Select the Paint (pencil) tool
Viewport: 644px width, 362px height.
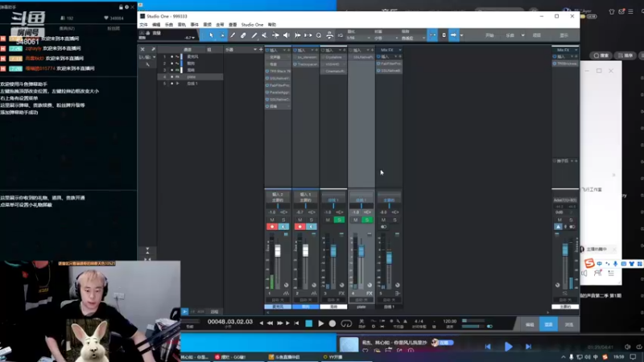pyautogui.click(x=254, y=35)
